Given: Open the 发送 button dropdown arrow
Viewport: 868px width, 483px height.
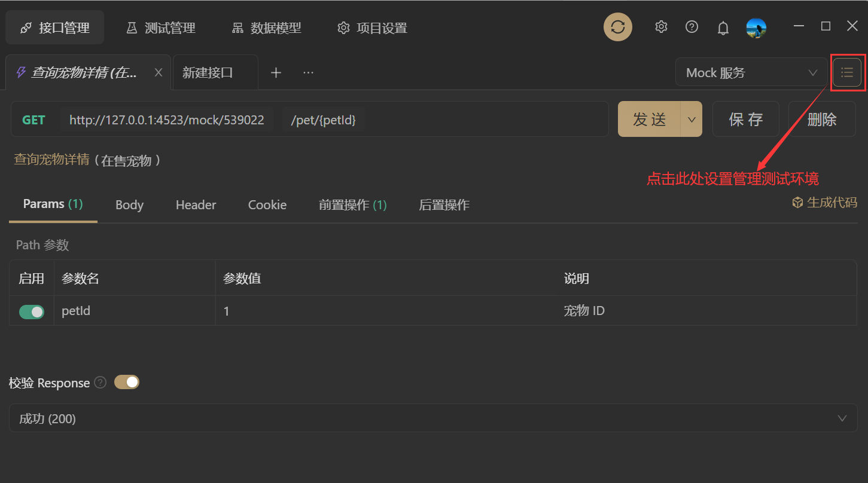Looking at the screenshot, I should point(692,119).
